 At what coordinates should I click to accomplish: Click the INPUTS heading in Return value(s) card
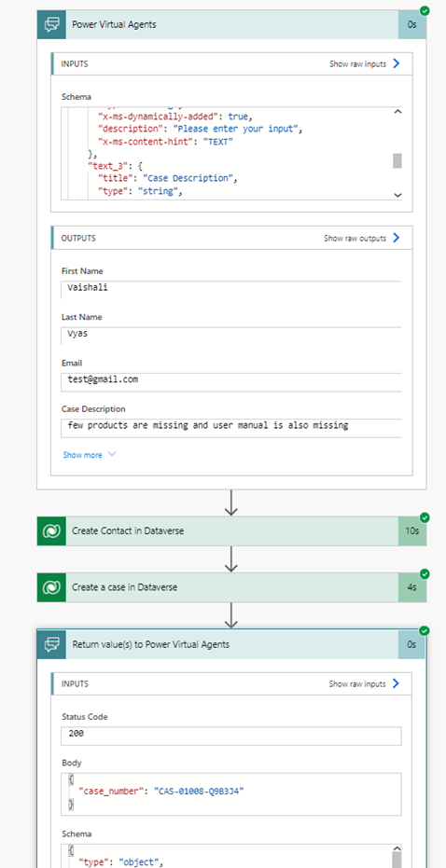click(x=75, y=683)
